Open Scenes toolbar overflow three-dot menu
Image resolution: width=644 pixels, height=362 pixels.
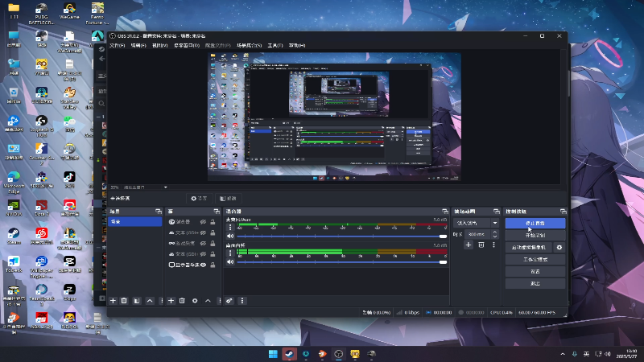161,301
